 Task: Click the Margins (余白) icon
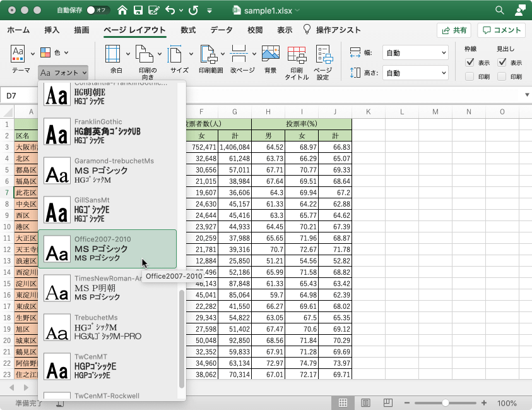pyautogui.click(x=113, y=55)
